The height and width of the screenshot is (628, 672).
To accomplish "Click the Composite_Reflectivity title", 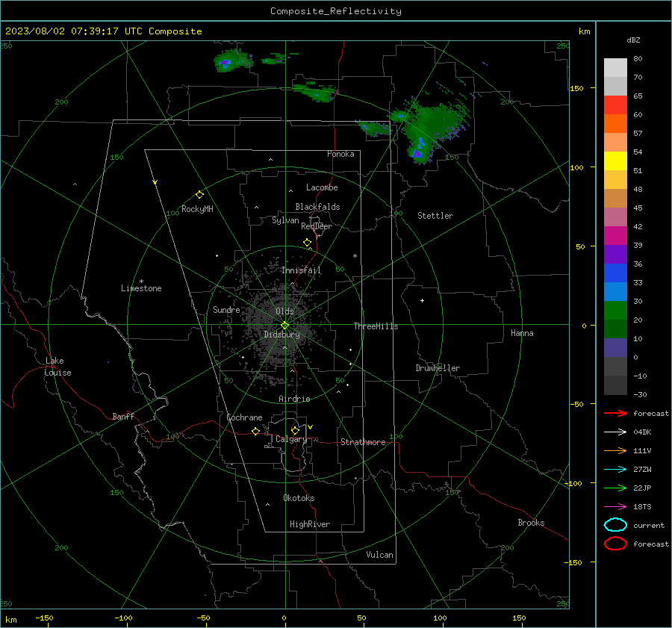I will click(336, 11).
